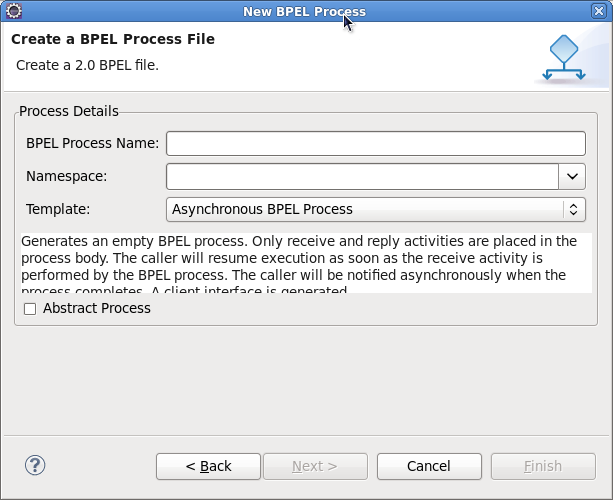Screen dimensions: 613x500
Task: Click the 'Create a BPEL Process File' heading
Action: point(113,39)
